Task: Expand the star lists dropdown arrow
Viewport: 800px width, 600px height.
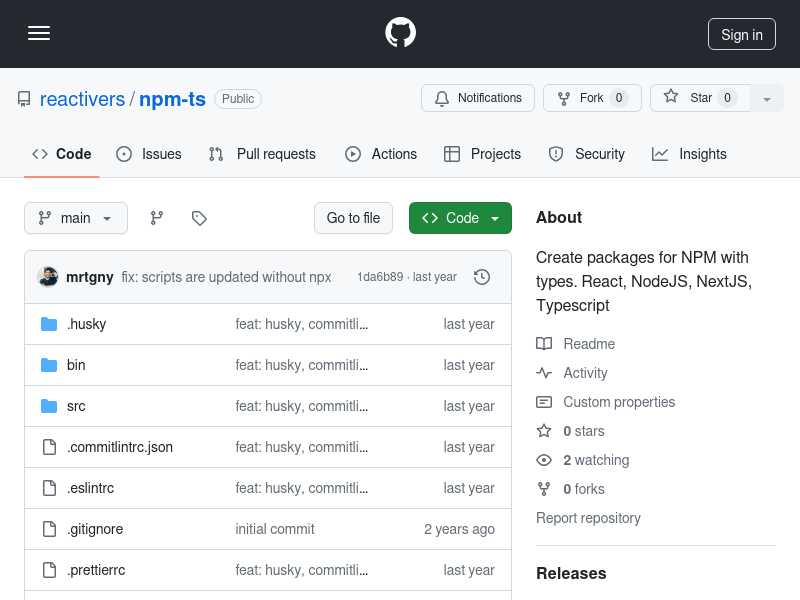Action: pos(766,98)
